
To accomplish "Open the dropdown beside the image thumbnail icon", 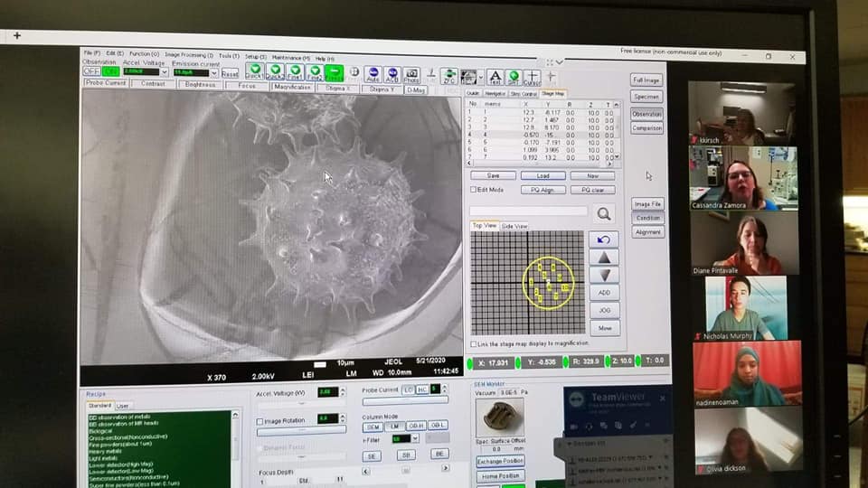I will pos(480,77).
